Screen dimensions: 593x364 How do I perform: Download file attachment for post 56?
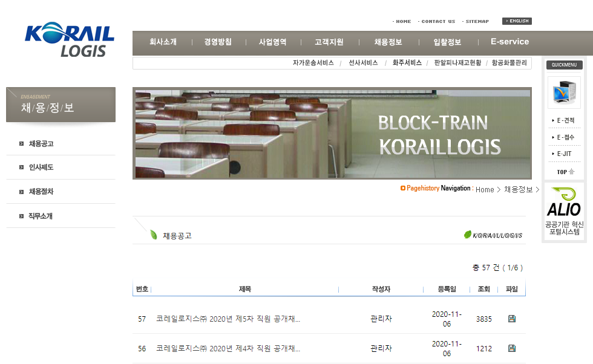pos(512,348)
